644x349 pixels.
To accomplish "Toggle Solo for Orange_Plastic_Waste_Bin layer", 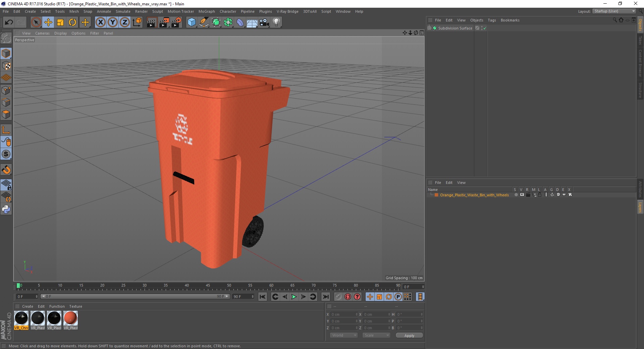I will click(x=516, y=195).
